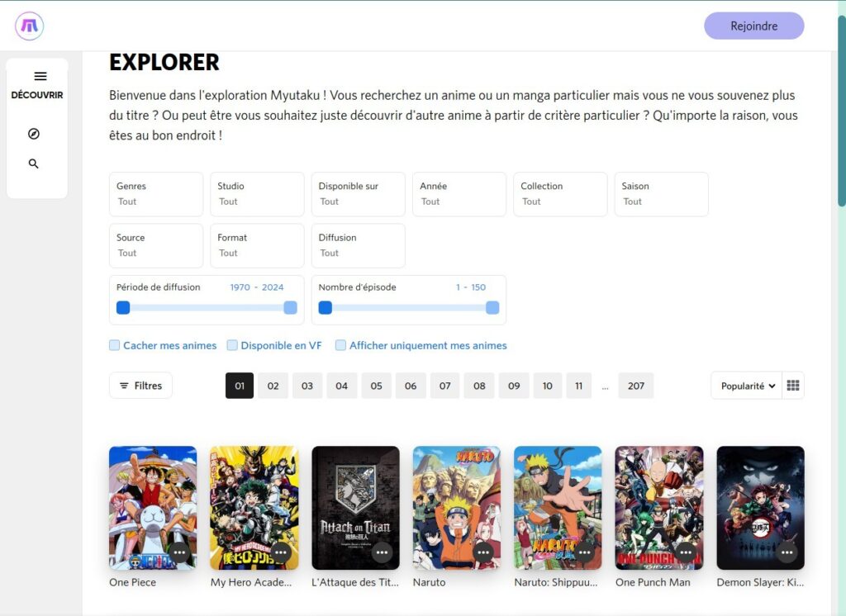Open the hamburger menu above Découvrir
The width and height of the screenshot is (846, 616).
click(x=40, y=76)
